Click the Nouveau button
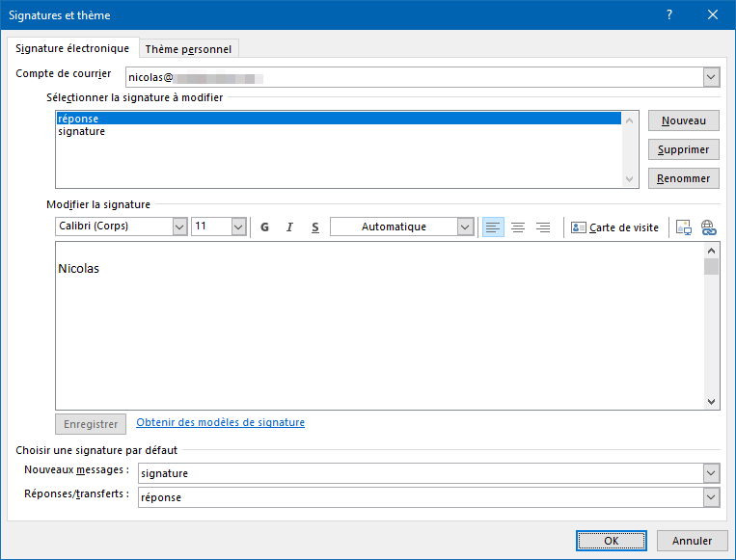 coord(683,120)
